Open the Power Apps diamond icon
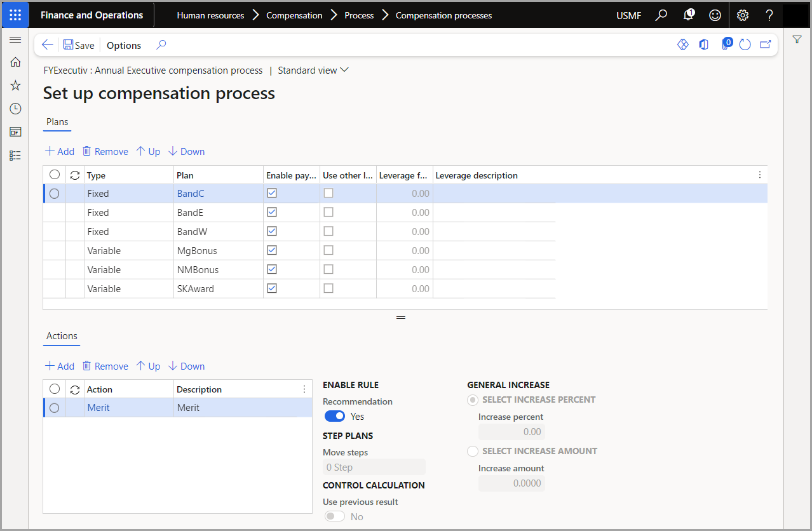The width and height of the screenshot is (812, 531). pyautogui.click(x=683, y=44)
